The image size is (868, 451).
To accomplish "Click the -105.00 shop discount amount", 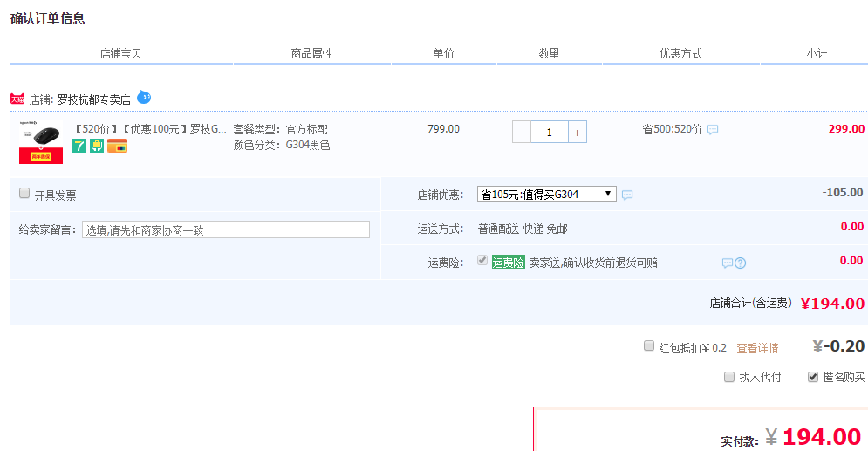I will [x=843, y=193].
